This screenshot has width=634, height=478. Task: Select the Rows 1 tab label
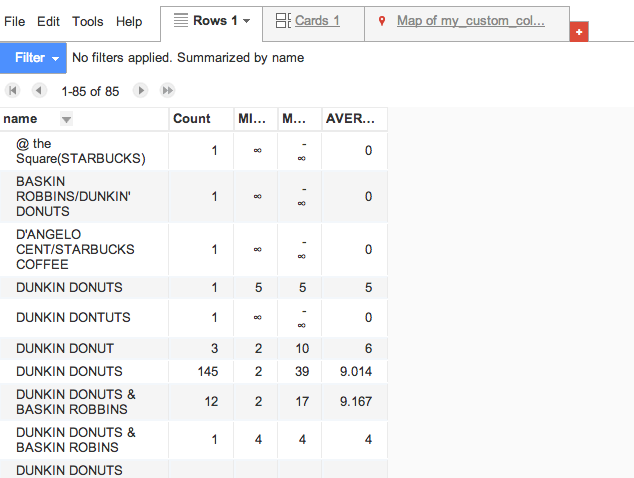(215, 21)
